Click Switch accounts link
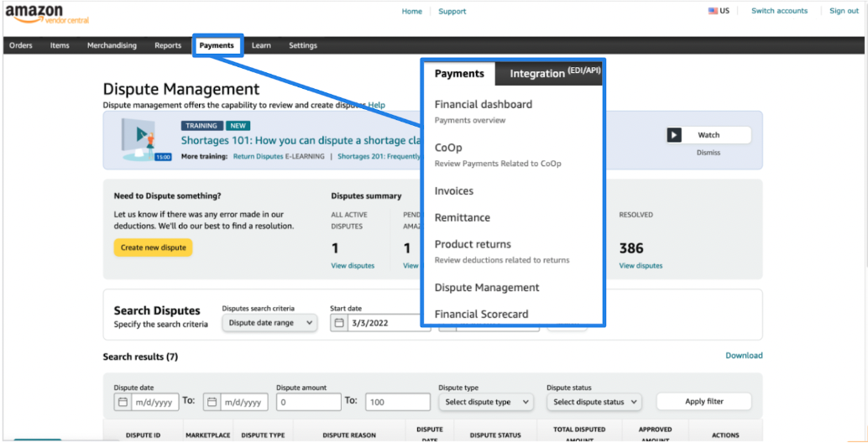 click(779, 11)
